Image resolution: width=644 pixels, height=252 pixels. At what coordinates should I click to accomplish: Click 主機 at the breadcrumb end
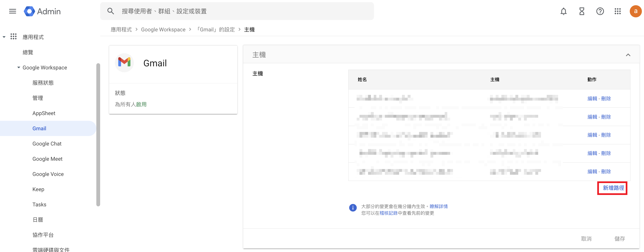(249, 29)
